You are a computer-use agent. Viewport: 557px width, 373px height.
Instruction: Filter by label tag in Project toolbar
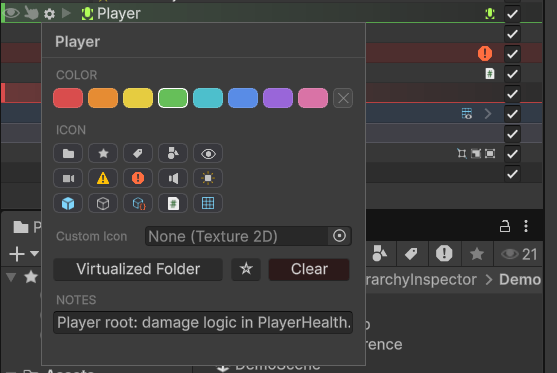[x=411, y=254]
